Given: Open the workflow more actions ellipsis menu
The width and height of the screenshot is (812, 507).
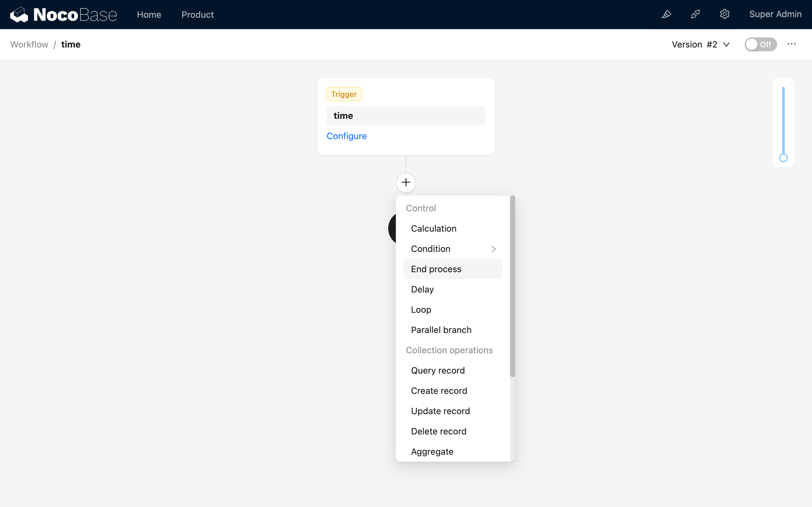Looking at the screenshot, I should pyautogui.click(x=791, y=44).
